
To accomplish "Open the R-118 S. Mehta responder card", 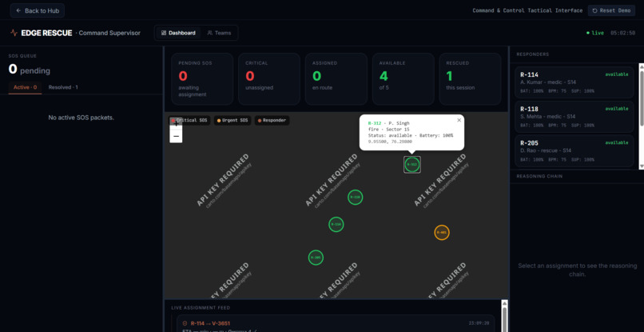I will (x=574, y=117).
